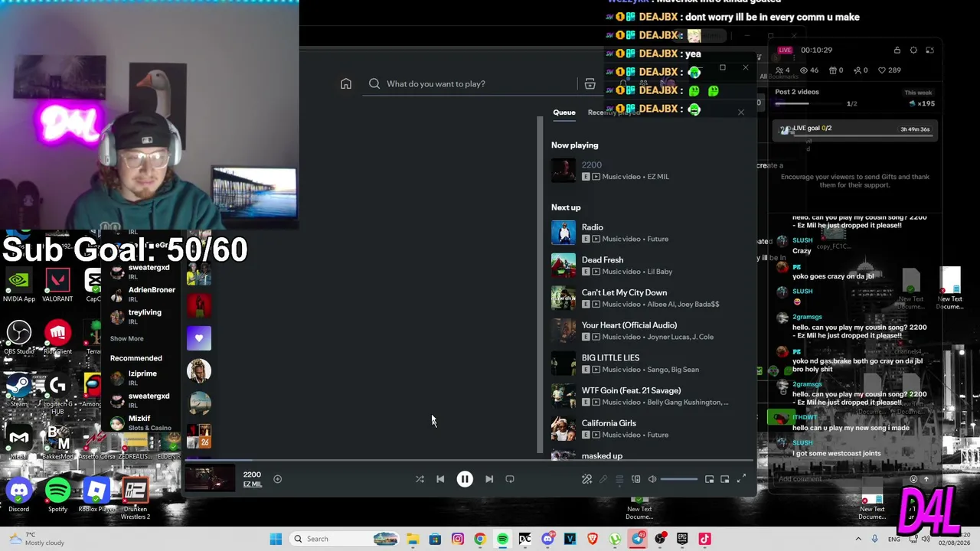Open treyliving's channel
The height and width of the screenshot is (551, 980).
(x=143, y=316)
